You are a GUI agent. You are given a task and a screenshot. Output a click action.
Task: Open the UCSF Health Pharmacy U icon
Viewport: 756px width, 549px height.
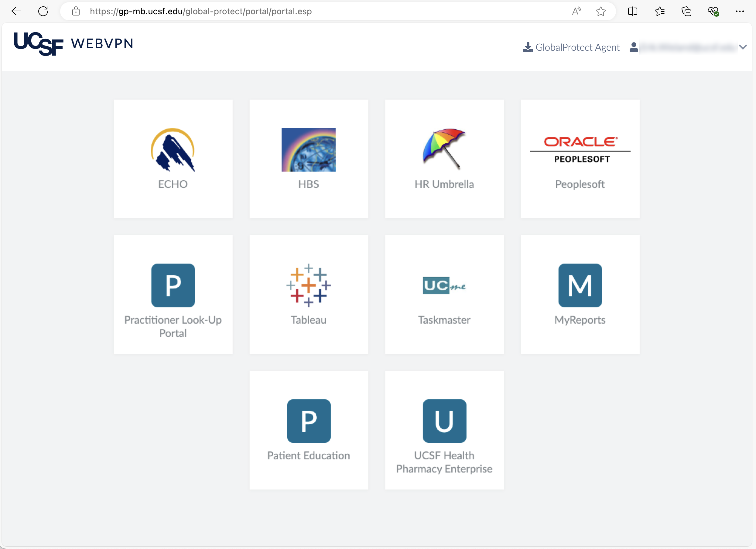click(x=444, y=421)
